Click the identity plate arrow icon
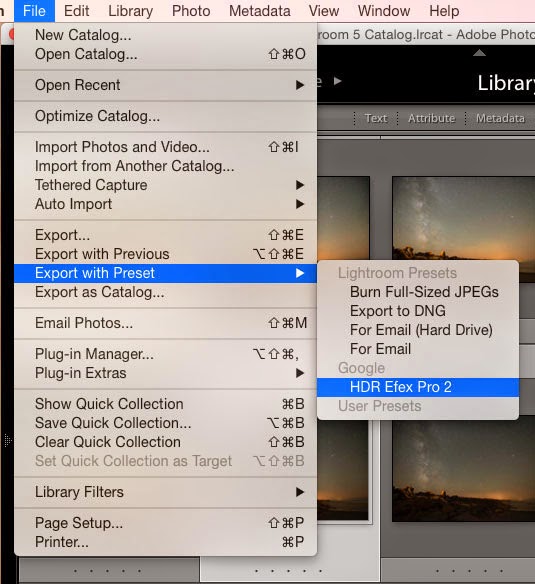The height and width of the screenshot is (584, 535). 338,81
